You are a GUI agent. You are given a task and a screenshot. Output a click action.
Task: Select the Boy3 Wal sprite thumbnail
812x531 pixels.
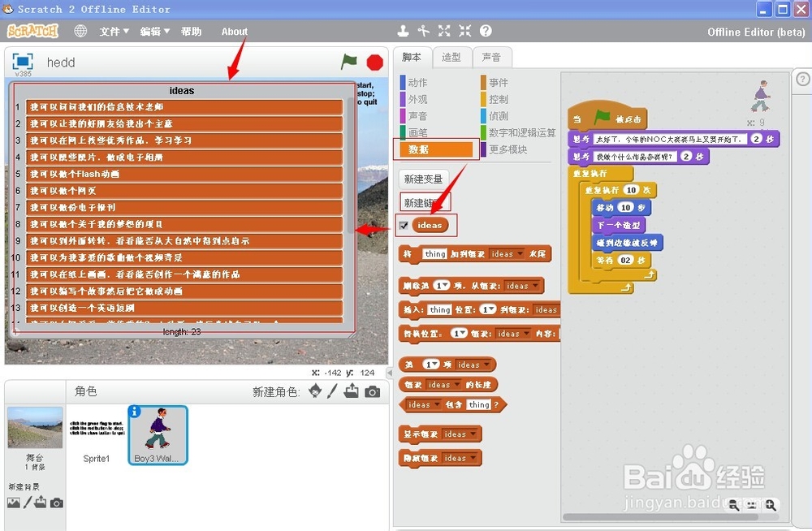tap(157, 435)
